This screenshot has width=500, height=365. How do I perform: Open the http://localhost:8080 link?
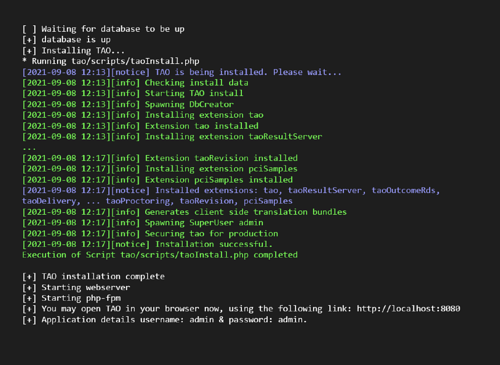[408, 309]
